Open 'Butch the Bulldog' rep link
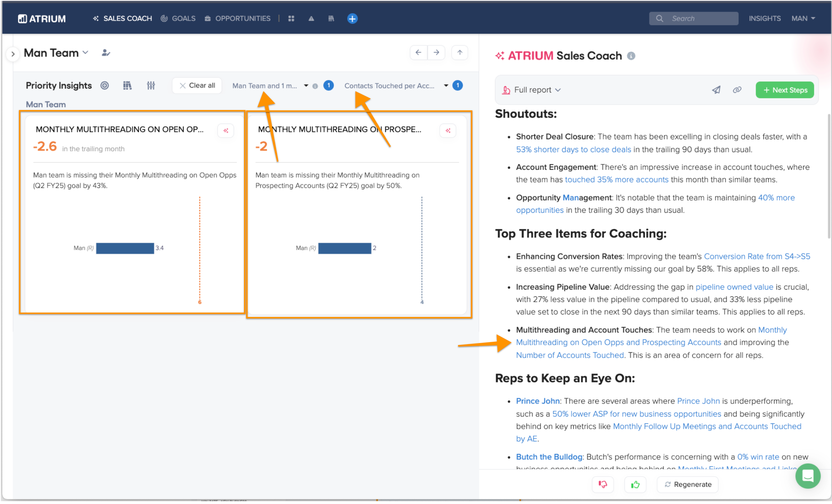 click(549, 457)
